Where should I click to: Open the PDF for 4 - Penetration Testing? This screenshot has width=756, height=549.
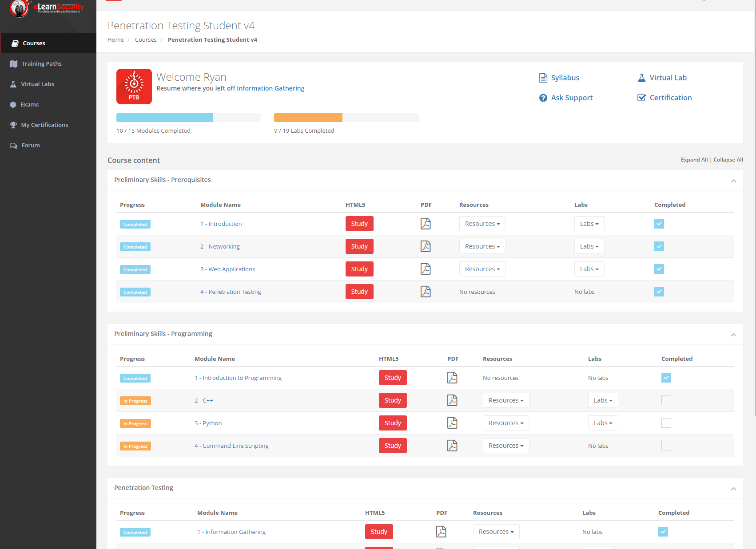click(x=426, y=292)
